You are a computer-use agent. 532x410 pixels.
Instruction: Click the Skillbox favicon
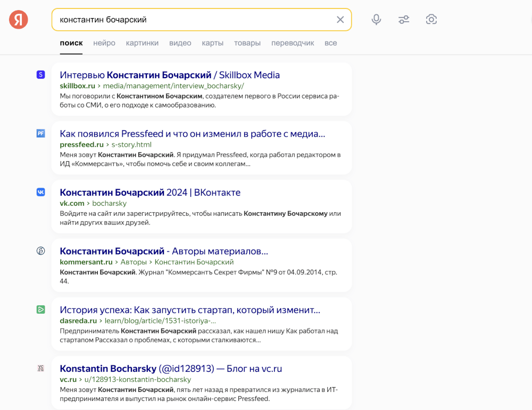[x=41, y=74]
